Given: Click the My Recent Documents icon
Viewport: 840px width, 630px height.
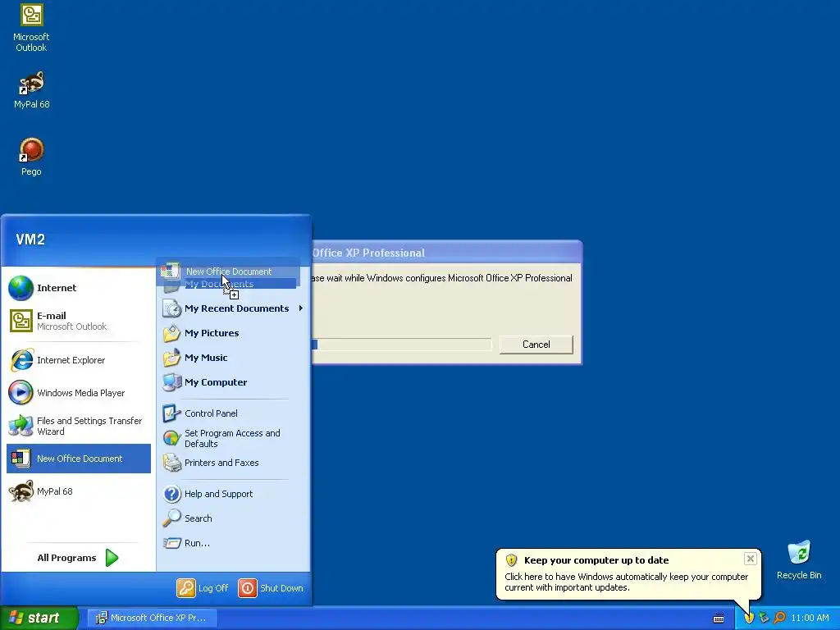Looking at the screenshot, I should click(172, 308).
